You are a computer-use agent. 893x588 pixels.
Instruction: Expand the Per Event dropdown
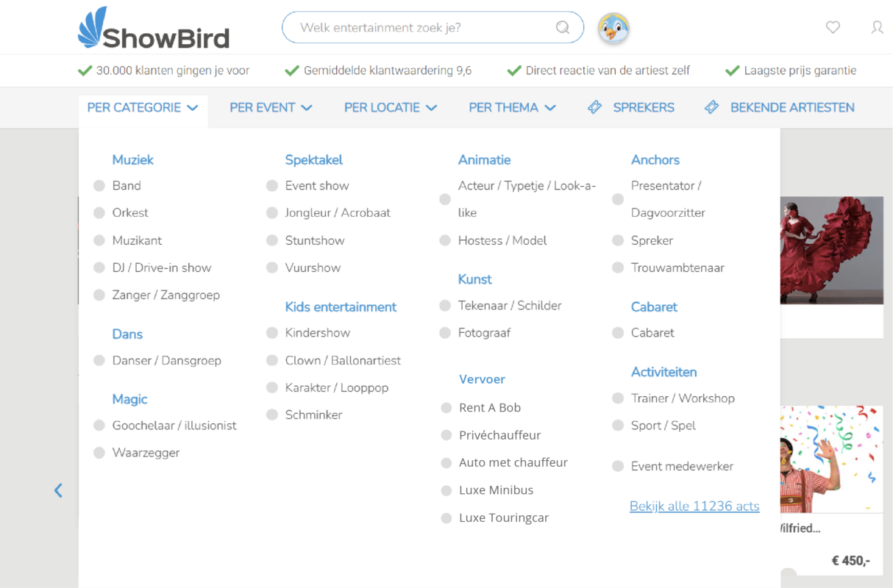point(271,107)
